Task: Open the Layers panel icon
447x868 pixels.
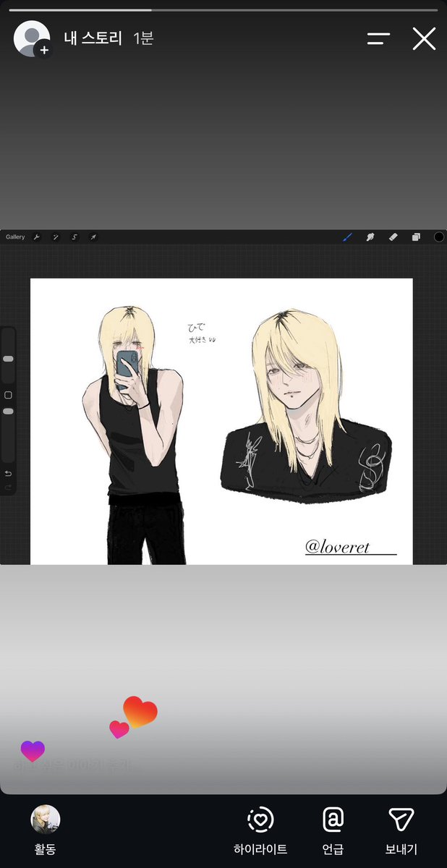Action: tap(417, 237)
